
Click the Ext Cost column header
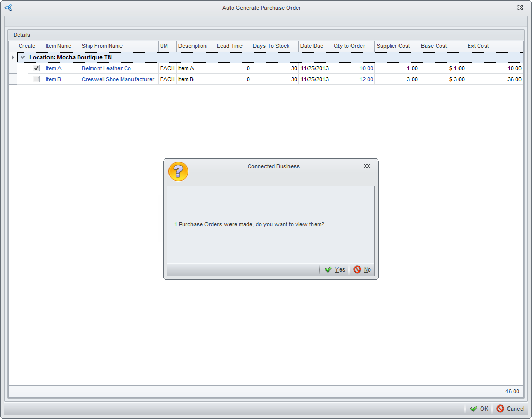[x=494, y=46]
